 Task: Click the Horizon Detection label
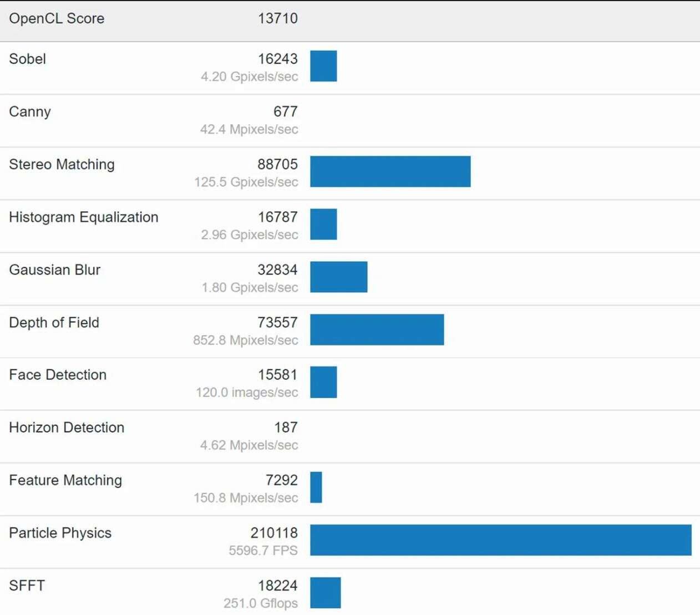(x=67, y=427)
